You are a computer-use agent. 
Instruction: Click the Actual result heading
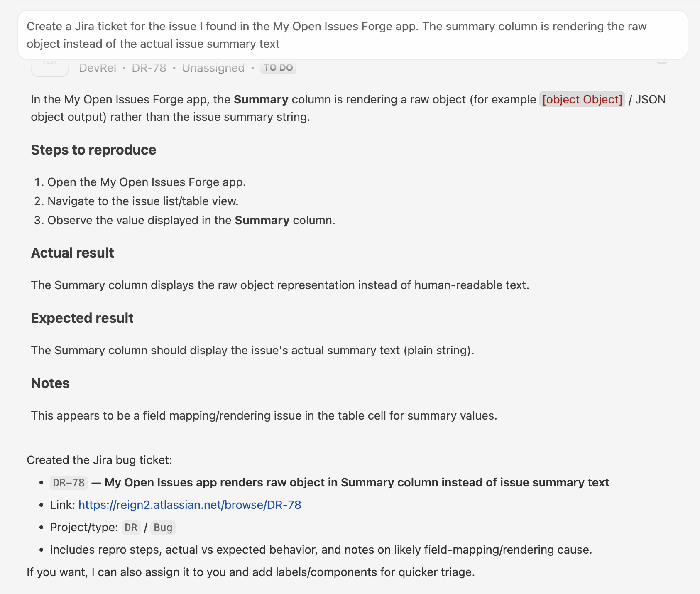pyautogui.click(x=72, y=253)
